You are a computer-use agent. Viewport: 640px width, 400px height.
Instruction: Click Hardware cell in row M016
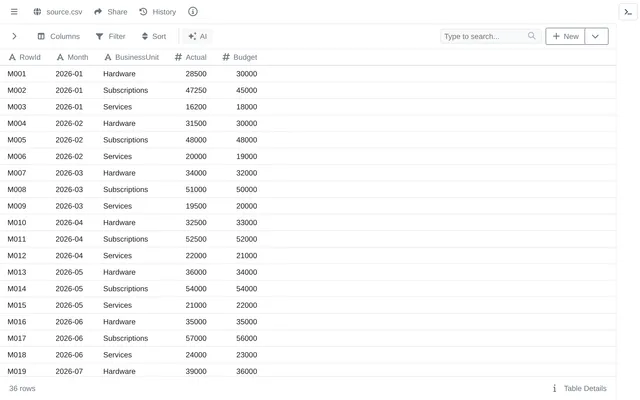[119, 322]
